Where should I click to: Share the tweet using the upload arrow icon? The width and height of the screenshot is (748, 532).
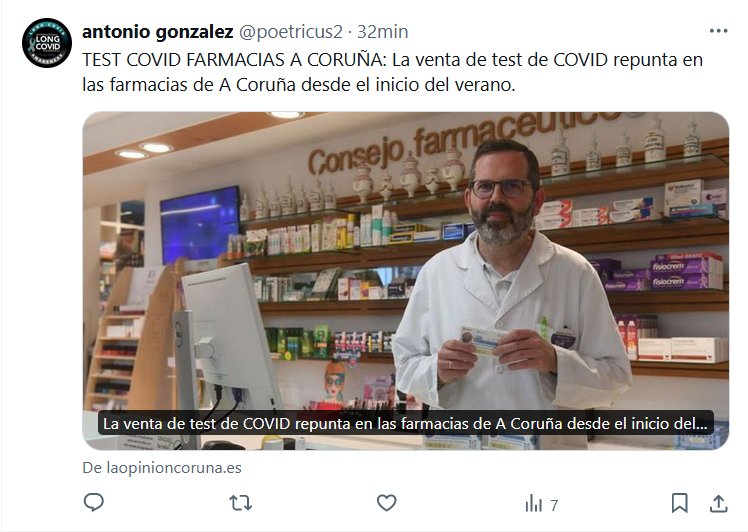point(718,503)
